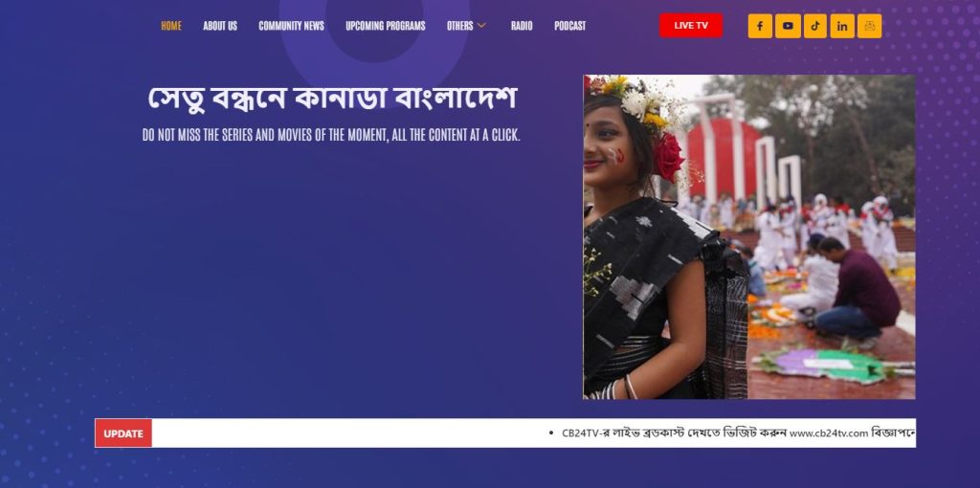Expand the Others menu chevron
Image resolution: width=980 pixels, height=488 pixels.
481,26
